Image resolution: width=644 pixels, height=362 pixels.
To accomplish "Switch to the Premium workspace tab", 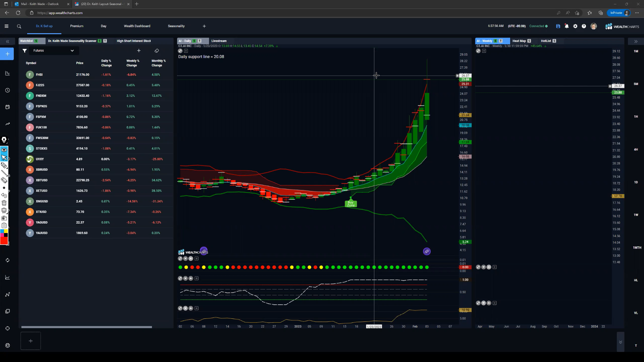I will click(x=77, y=26).
